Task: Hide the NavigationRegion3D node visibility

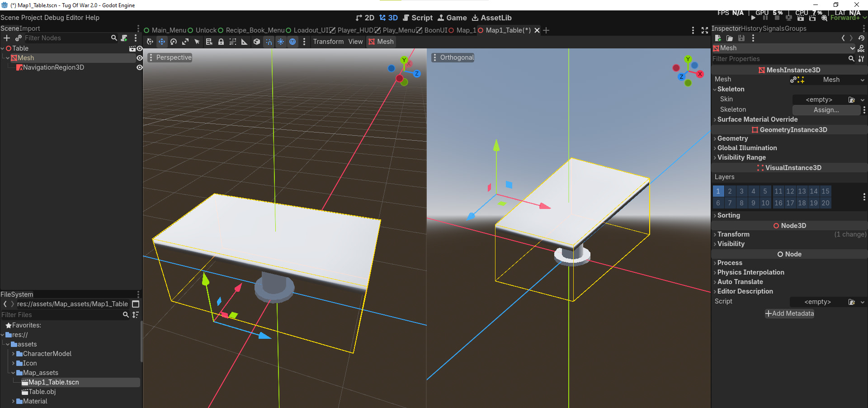Action: (139, 67)
